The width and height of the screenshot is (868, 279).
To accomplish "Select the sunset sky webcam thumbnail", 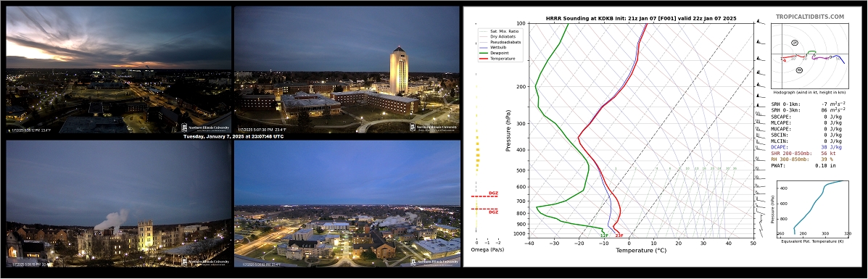I will [x=118, y=70].
